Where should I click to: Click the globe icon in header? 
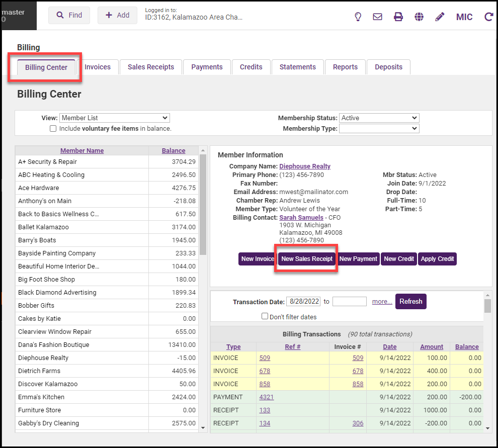pos(419,17)
